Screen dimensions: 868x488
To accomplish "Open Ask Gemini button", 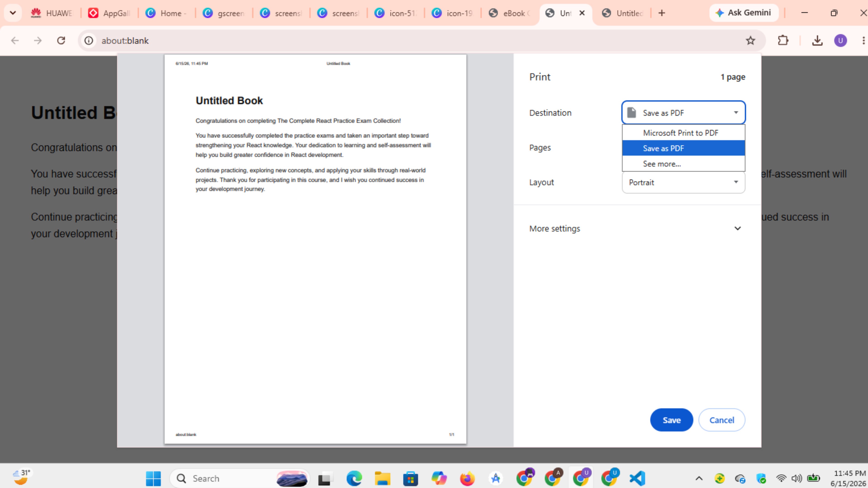I will point(744,13).
